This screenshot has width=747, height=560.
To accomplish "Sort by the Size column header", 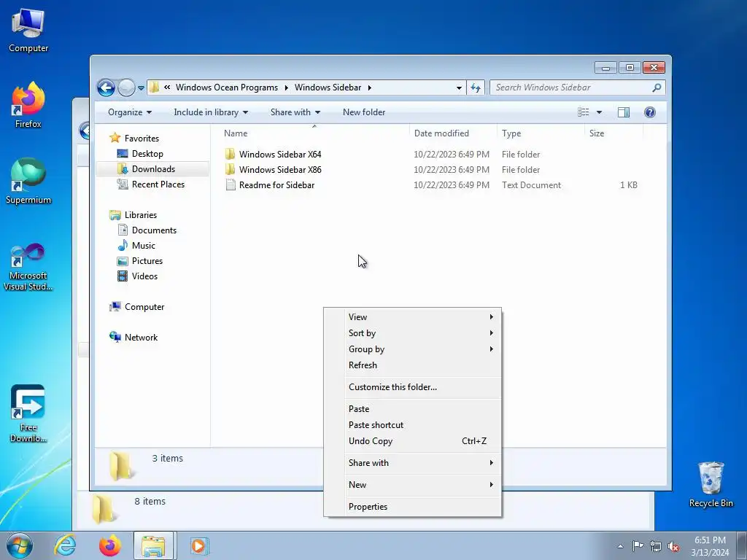I will click(x=614, y=133).
